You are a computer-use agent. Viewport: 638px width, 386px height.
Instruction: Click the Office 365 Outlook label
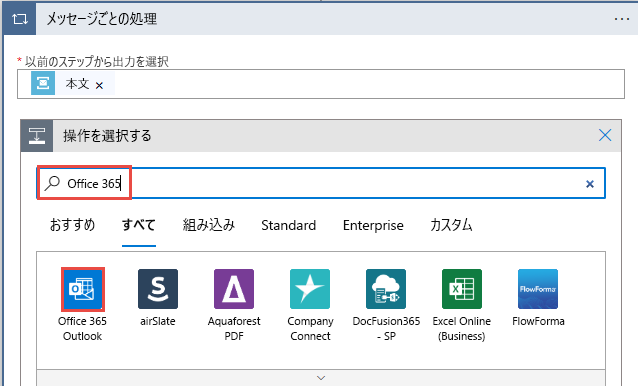click(82, 329)
